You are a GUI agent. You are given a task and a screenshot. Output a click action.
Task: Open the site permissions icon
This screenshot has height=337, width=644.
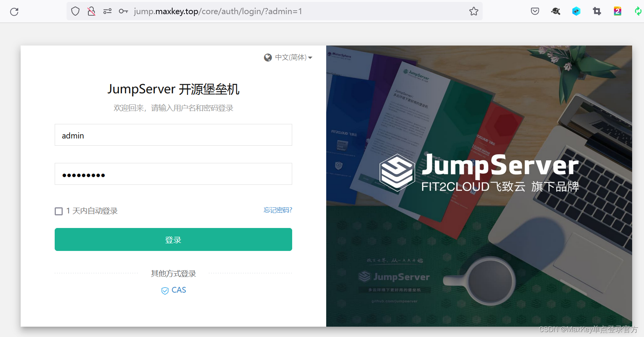coord(107,11)
